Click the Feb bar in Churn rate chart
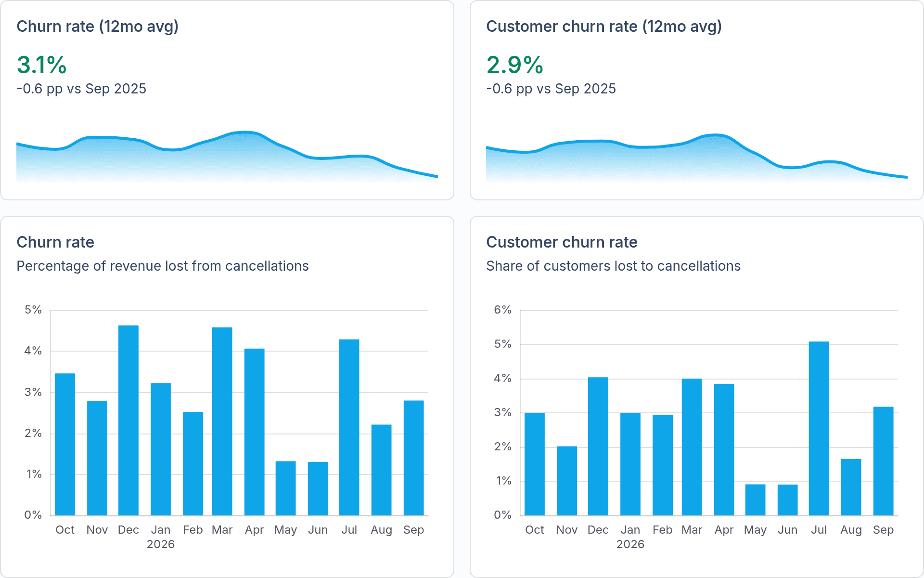 pos(193,464)
